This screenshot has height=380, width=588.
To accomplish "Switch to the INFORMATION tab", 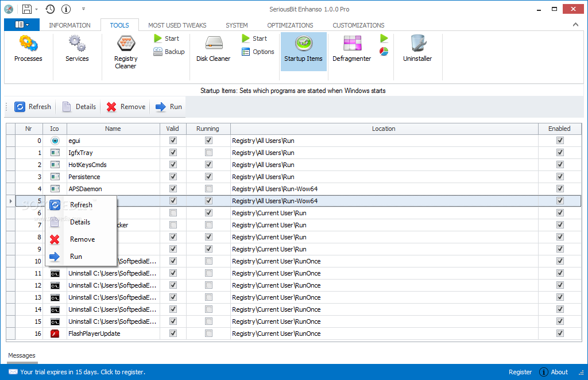I will coord(69,25).
